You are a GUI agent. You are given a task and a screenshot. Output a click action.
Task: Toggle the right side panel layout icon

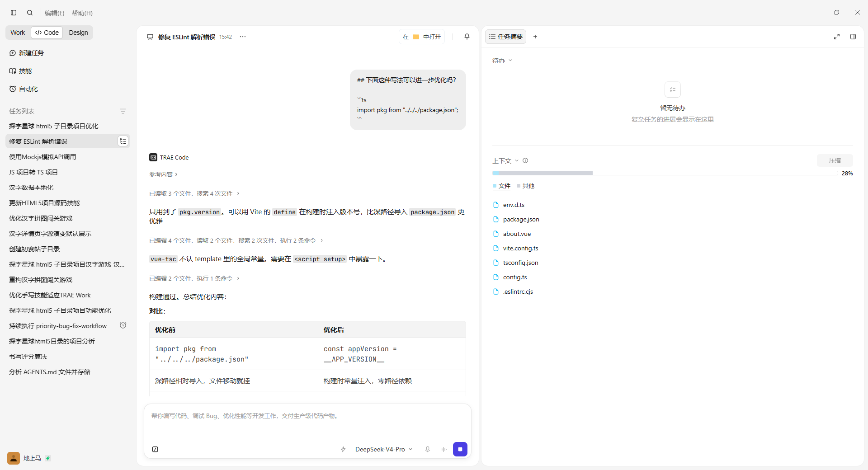pyautogui.click(x=853, y=37)
